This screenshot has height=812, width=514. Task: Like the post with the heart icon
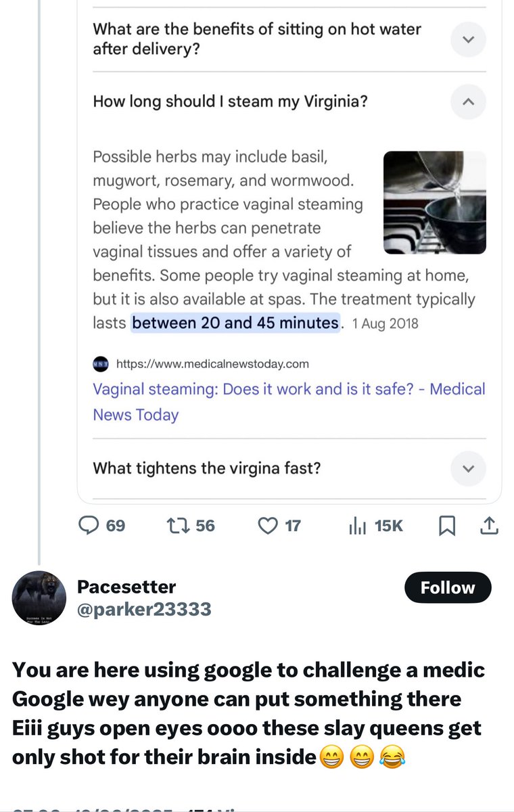[268, 525]
